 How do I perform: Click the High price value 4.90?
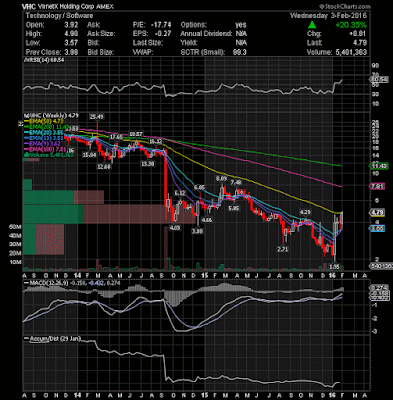(x=71, y=34)
